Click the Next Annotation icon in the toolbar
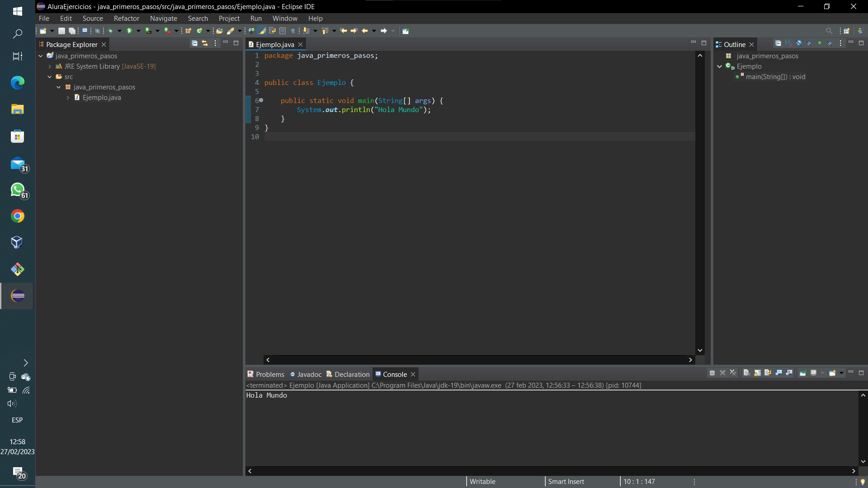Screen dimensions: 868x488 click(306, 31)
